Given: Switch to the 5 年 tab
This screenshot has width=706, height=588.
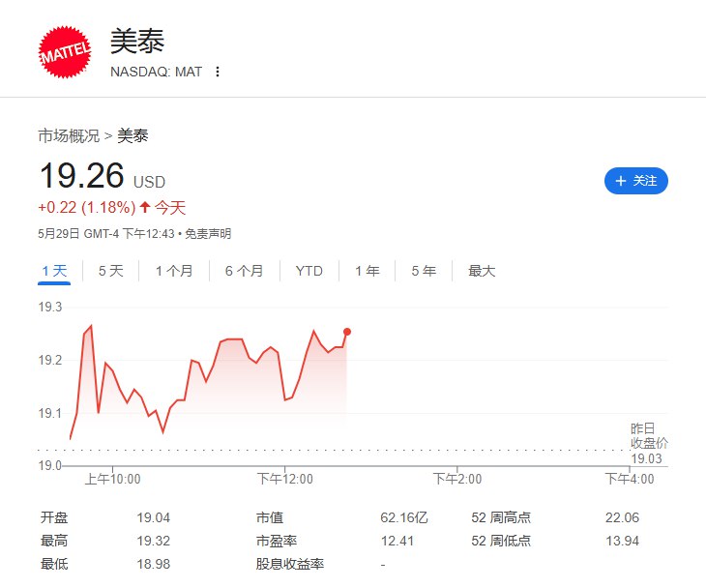Looking at the screenshot, I should [424, 271].
